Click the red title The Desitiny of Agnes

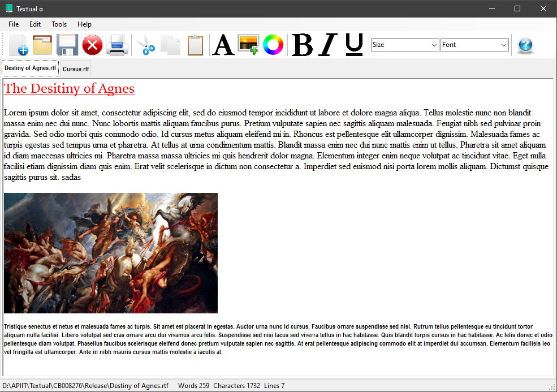[69, 88]
